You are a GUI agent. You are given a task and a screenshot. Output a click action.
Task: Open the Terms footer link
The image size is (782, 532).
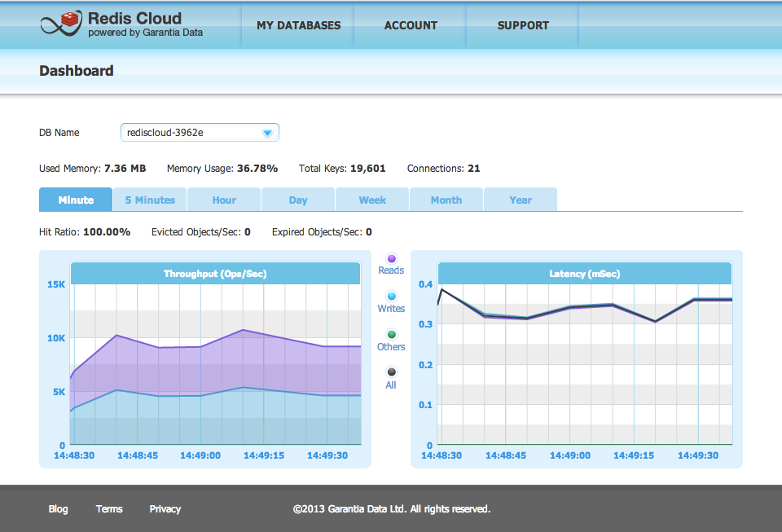point(109,509)
